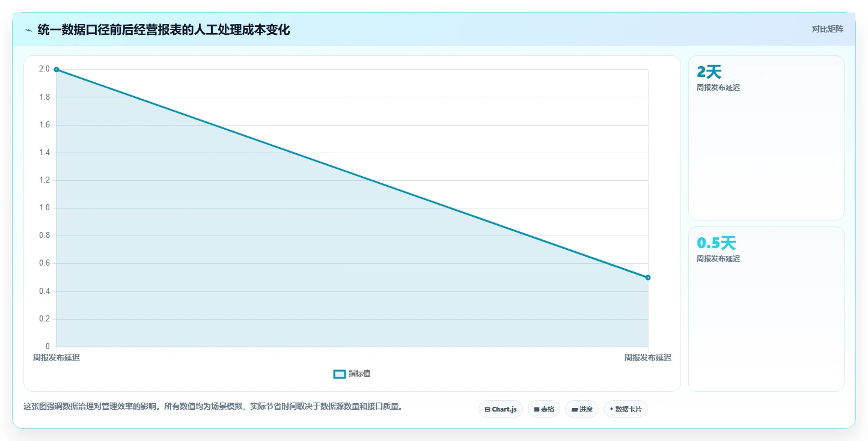Click the data point at value 2.0
Image resolution: width=868 pixels, height=441 pixels.
coord(57,70)
